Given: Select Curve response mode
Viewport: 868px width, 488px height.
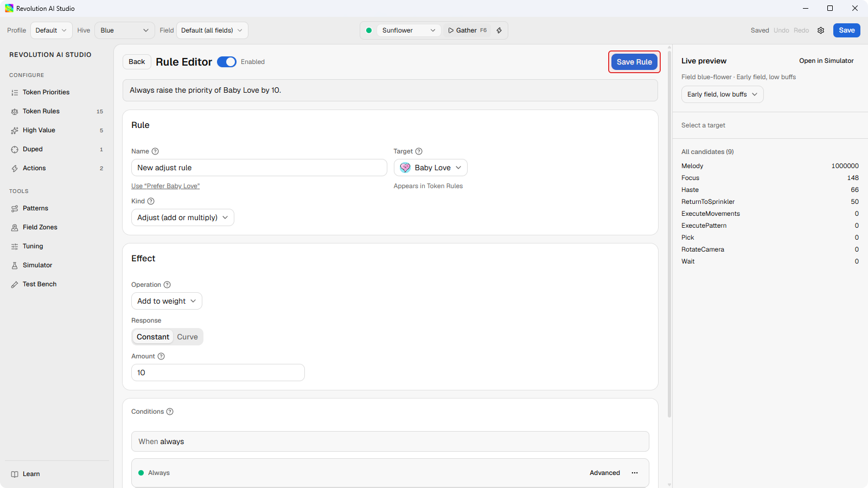Looking at the screenshot, I should tap(188, 337).
